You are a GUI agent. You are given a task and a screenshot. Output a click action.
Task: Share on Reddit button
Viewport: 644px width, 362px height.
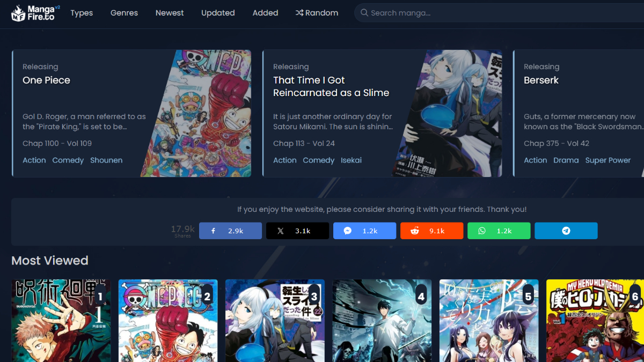tap(431, 231)
